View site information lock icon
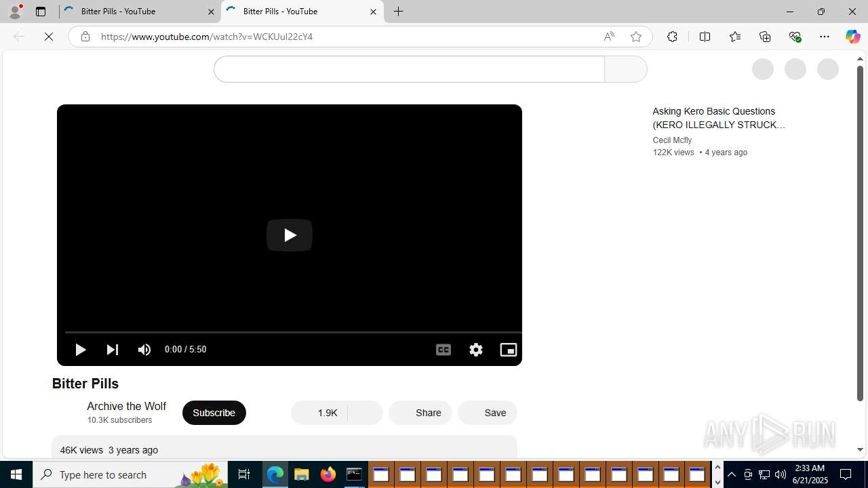The width and height of the screenshot is (868, 488). point(85,37)
